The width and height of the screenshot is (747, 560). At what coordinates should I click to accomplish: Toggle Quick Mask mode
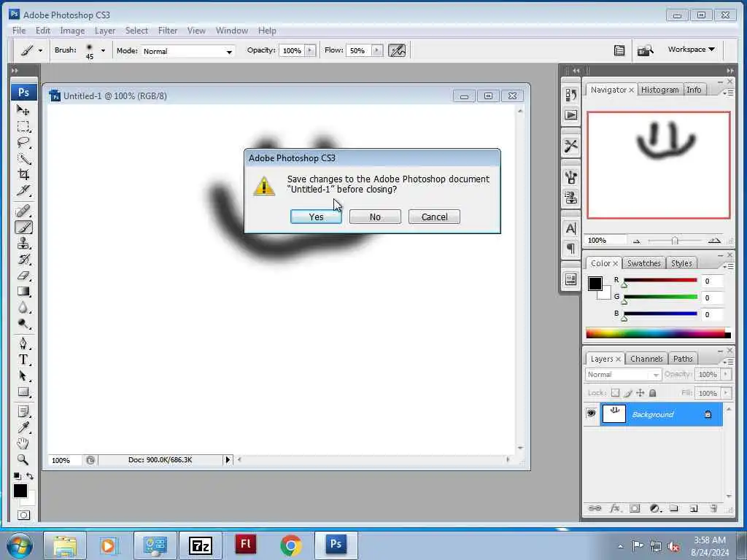(23, 516)
